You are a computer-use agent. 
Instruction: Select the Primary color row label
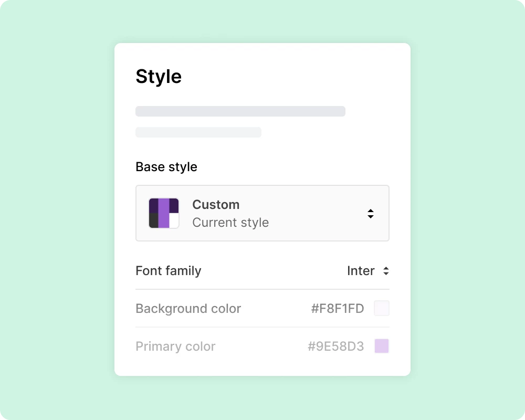tap(175, 346)
